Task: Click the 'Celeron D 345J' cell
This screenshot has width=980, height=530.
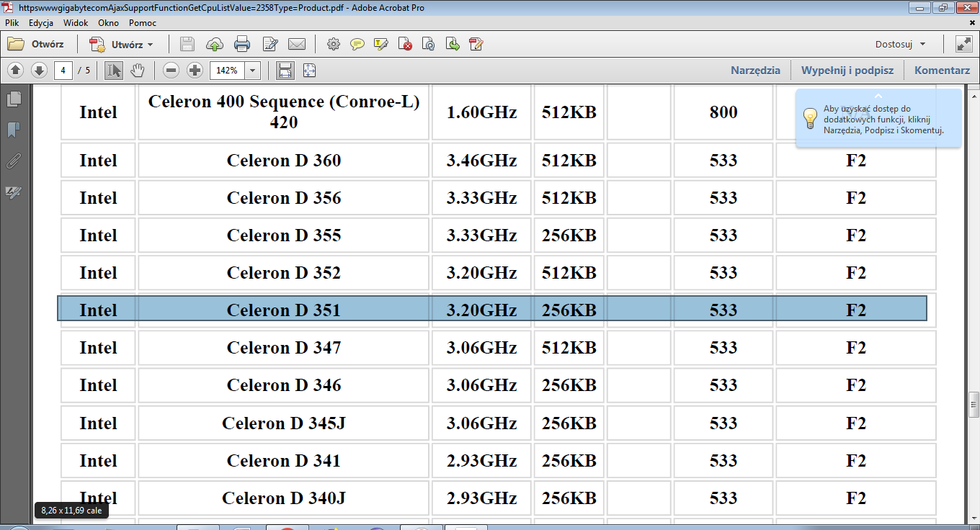Action: pyautogui.click(x=284, y=423)
